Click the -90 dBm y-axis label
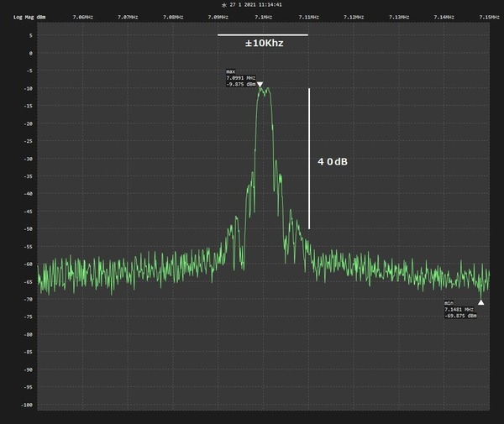 (x=29, y=369)
